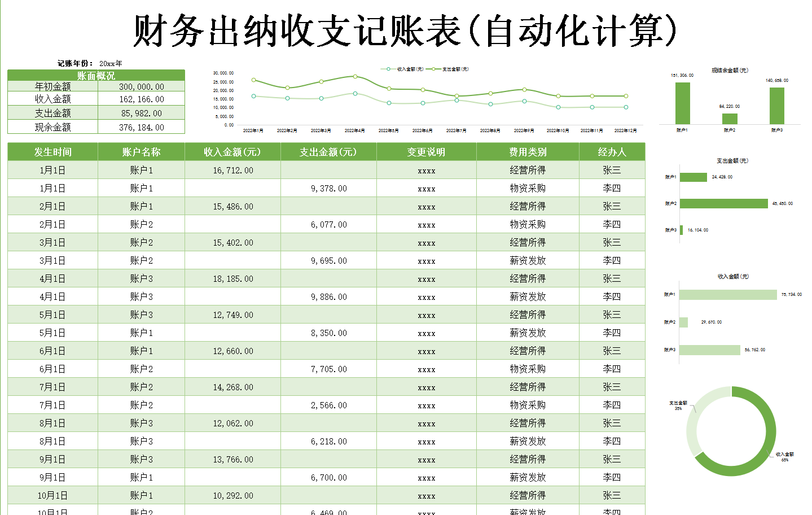
Task: Select the 300,000.00 opening balance cell
Action: 141,86
